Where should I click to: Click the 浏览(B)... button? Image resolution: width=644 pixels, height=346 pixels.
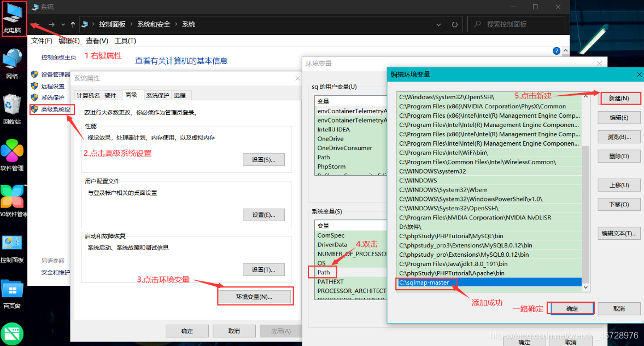tap(619, 137)
